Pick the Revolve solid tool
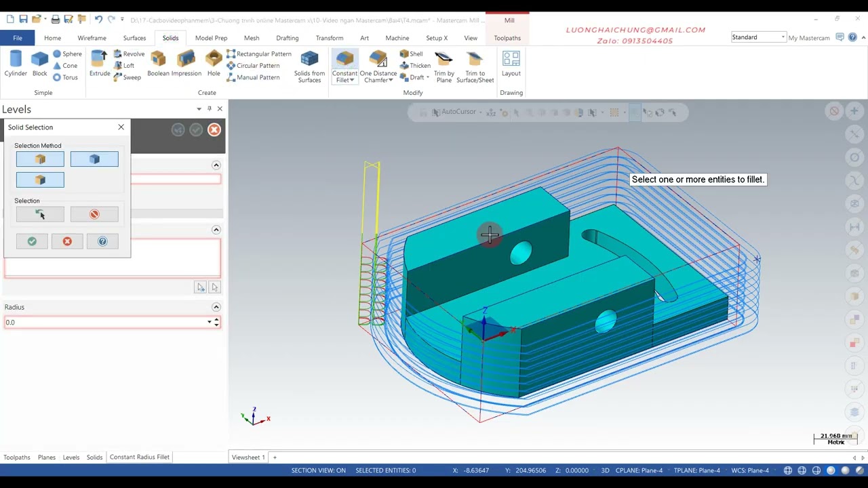Image resolution: width=868 pixels, height=488 pixels. pyautogui.click(x=129, y=54)
